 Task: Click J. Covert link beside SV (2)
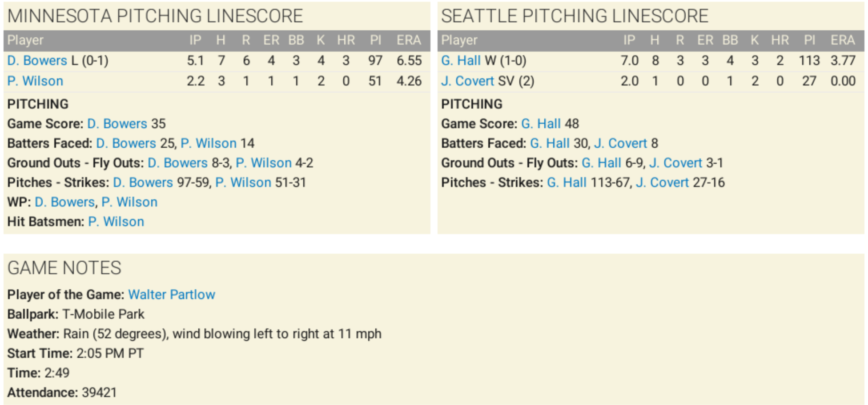click(467, 81)
